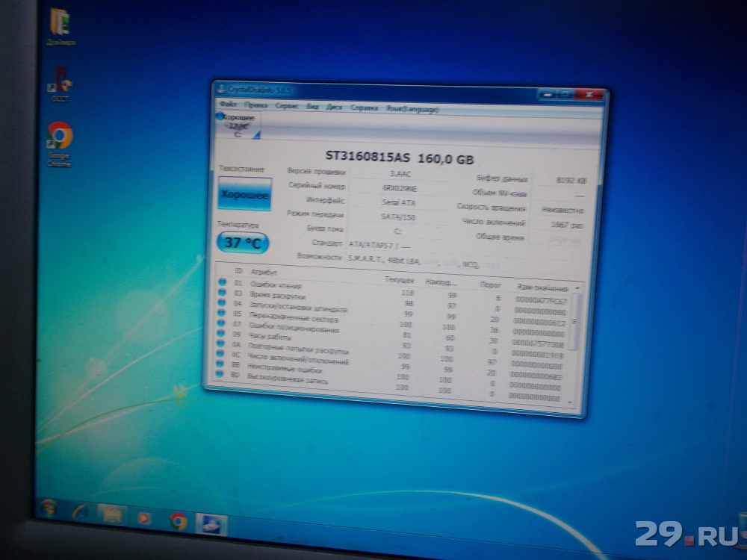The width and height of the screenshot is (747, 560).
Task: Click the 37 °C temperature button
Action: tap(242, 242)
